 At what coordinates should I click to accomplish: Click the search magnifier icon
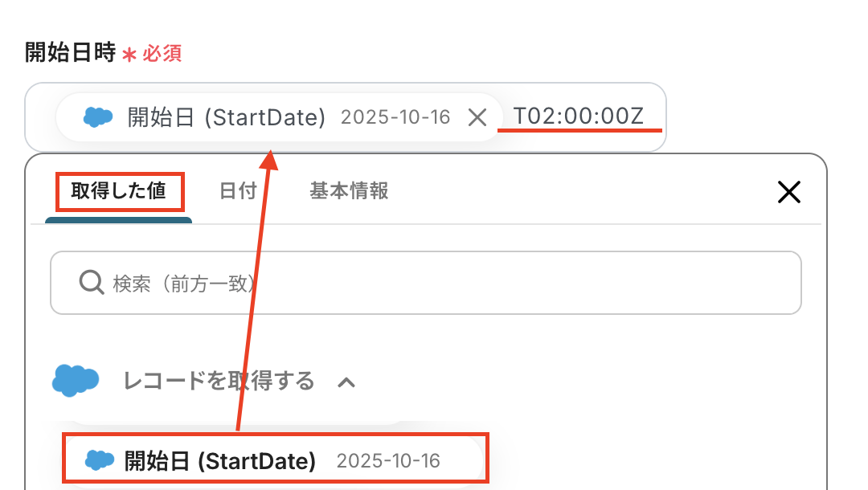[x=91, y=283]
